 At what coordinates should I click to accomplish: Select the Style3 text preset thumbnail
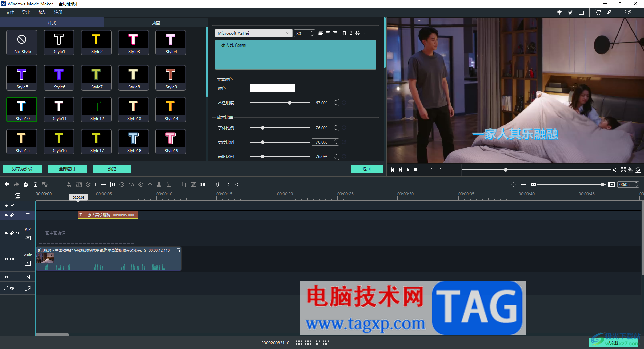tap(133, 43)
